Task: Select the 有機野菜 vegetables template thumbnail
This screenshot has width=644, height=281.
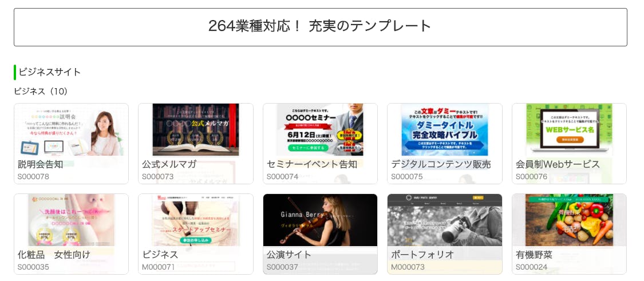Action: 569,220
